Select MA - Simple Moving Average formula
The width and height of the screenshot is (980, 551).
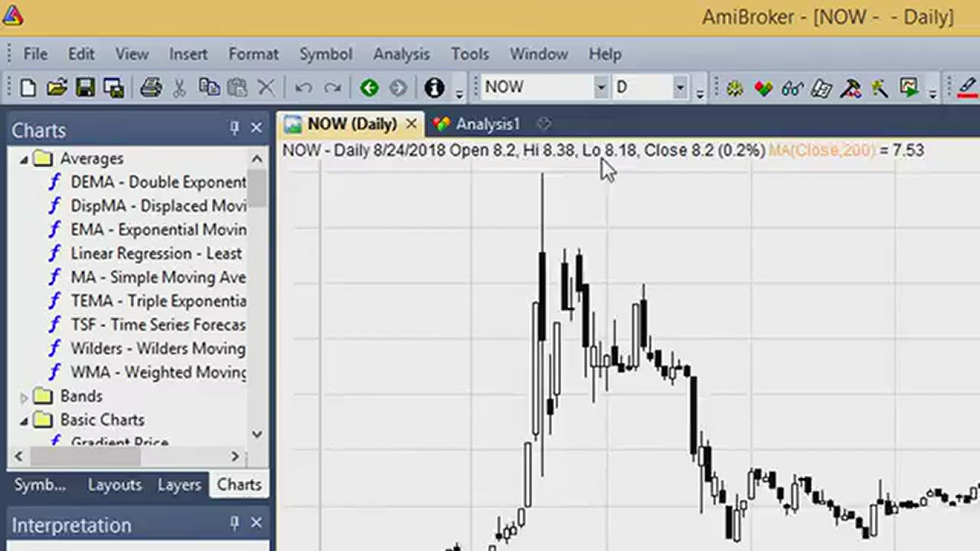click(158, 278)
